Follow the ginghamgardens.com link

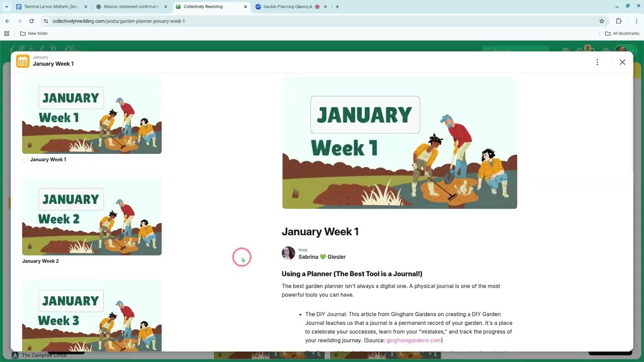pyautogui.click(x=414, y=340)
